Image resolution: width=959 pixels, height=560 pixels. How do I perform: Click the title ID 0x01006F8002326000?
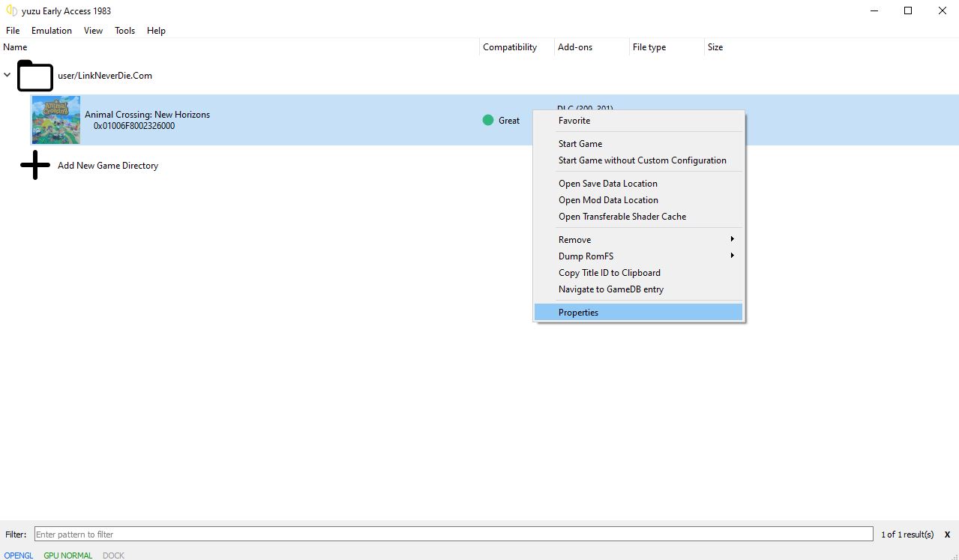pos(134,126)
